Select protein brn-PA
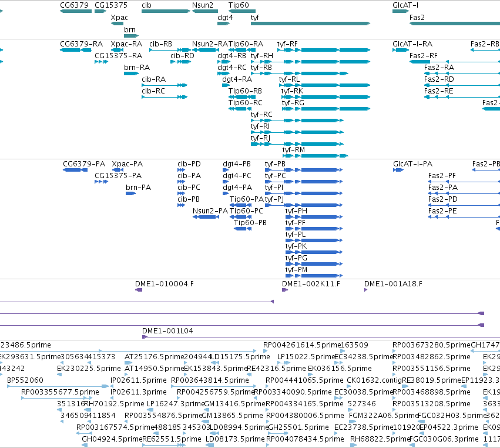 139,188
